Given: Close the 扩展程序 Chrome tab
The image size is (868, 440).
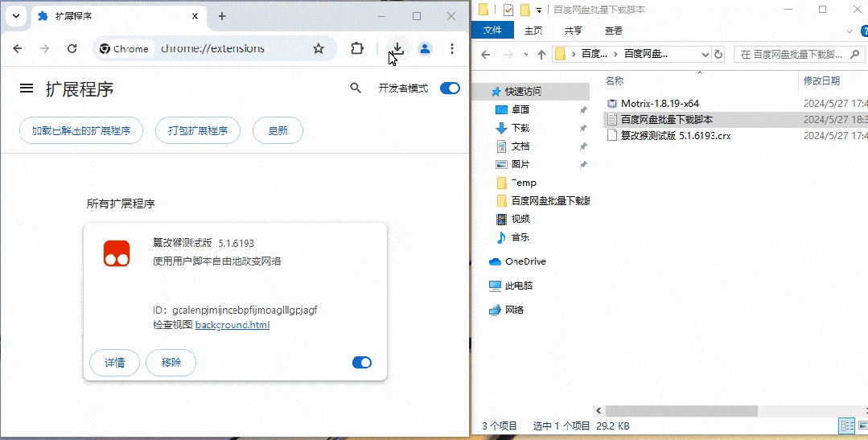Looking at the screenshot, I should tap(195, 16).
